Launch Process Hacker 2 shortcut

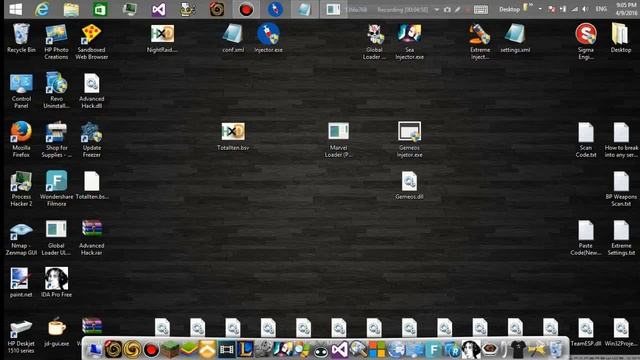click(x=21, y=189)
